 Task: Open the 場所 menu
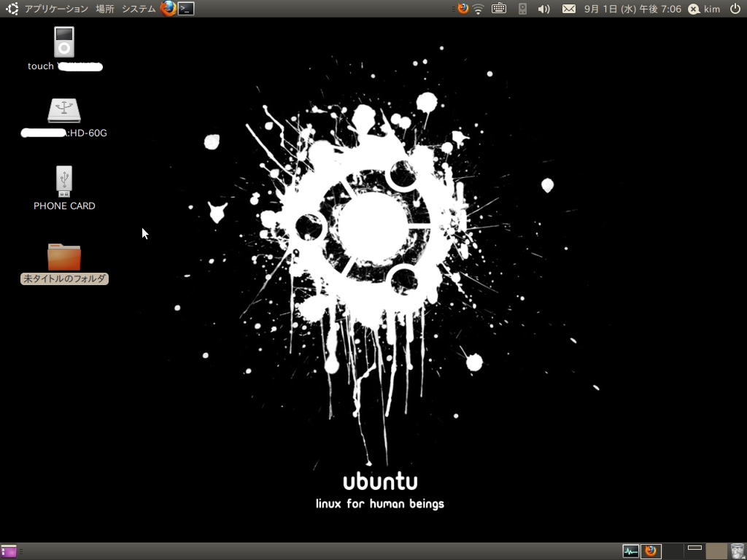[x=105, y=9]
